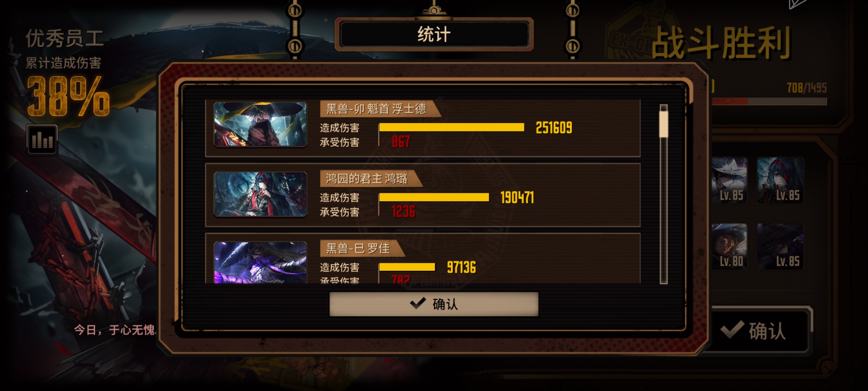Open the damage statistics bar-chart icon

click(x=42, y=140)
